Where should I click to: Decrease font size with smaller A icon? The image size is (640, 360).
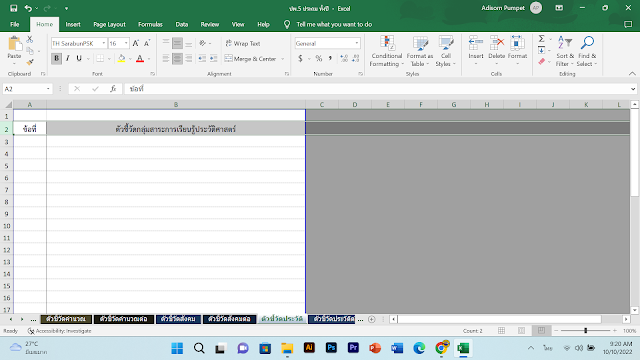[147, 43]
